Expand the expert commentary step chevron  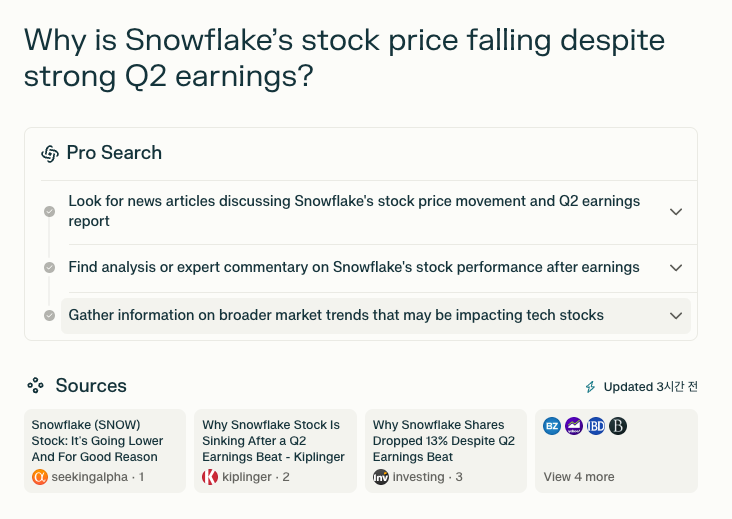(676, 267)
